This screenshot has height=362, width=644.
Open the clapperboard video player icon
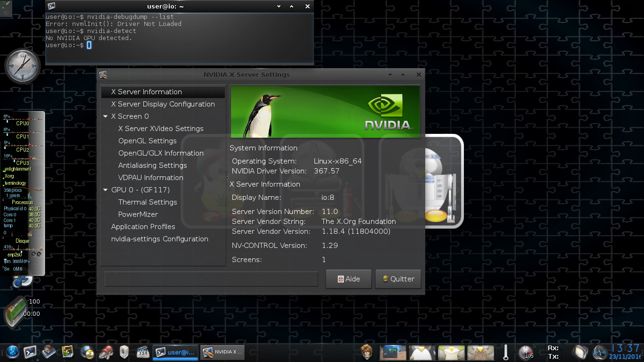click(x=143, y=352)
